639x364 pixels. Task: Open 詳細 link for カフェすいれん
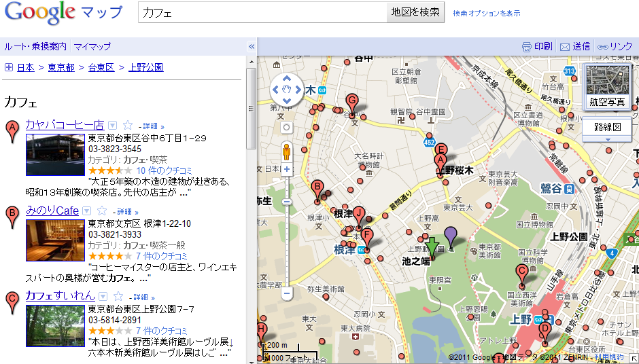click(x=144, y=297)
